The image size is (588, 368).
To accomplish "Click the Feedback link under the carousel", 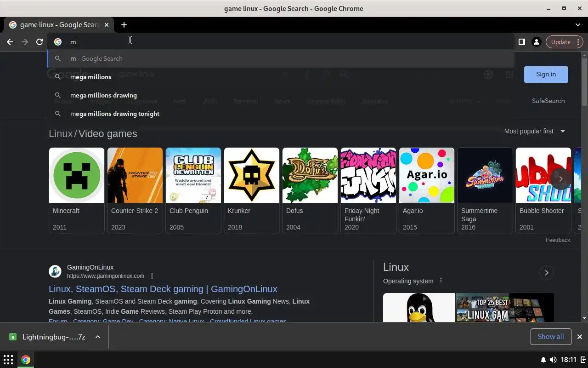I will [558, 240].
